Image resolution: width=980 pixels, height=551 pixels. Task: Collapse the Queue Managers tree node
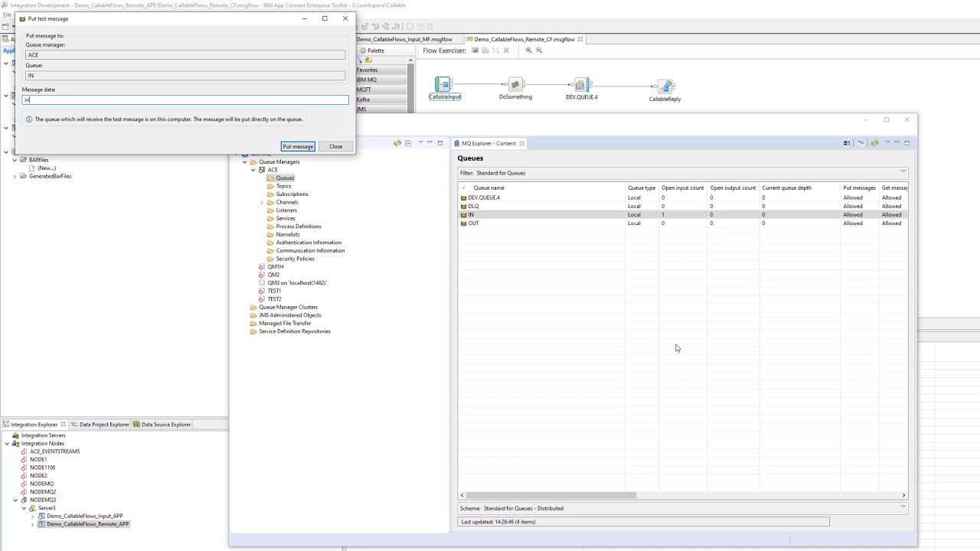[245, 162]
